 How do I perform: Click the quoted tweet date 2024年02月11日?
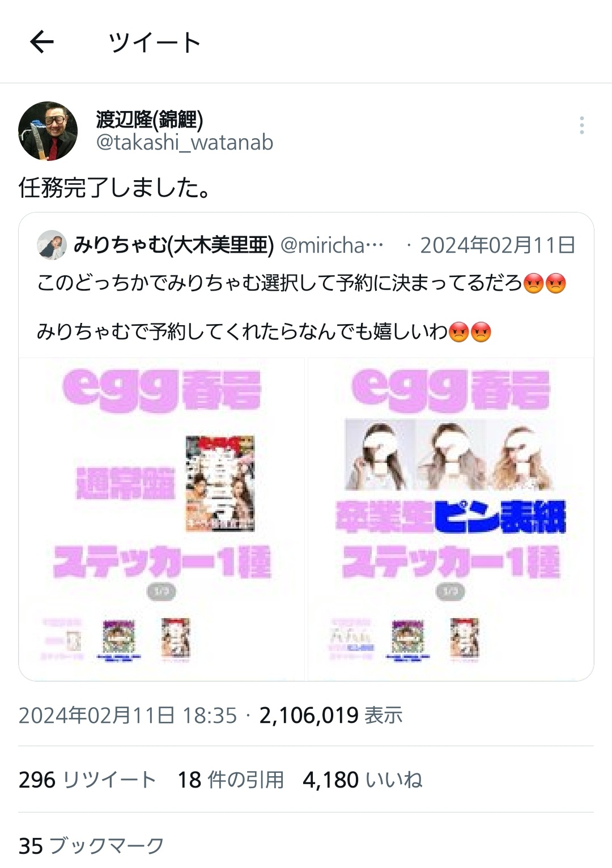(x=498, y=245)
